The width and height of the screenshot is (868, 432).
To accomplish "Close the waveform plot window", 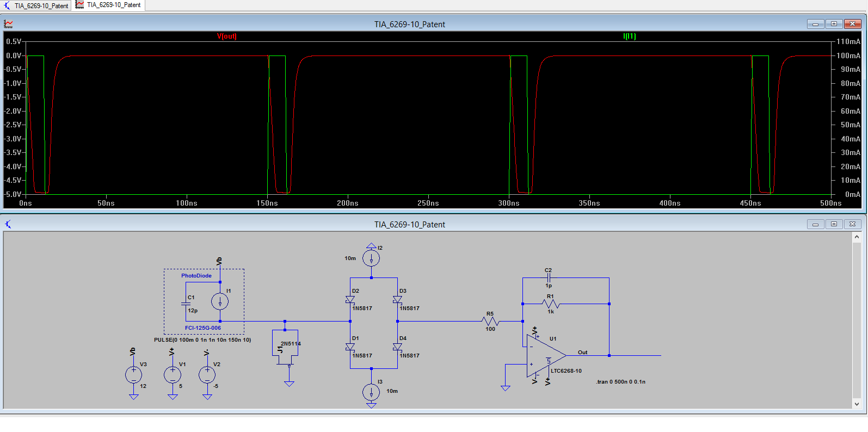I will pyautogui.click(x=853, y=24).
